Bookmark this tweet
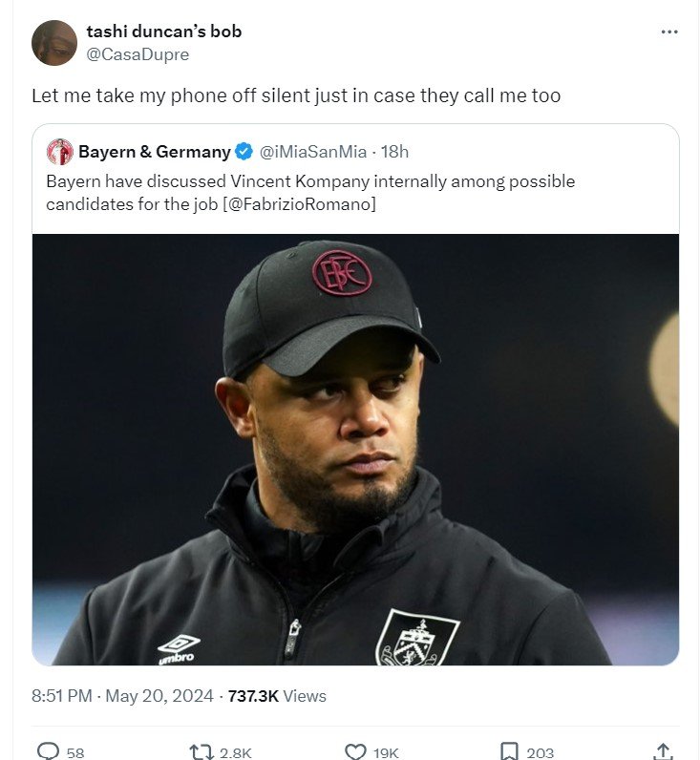Image resolution: width=700 pixels, height=760 pixels. [x=510, y=750]
